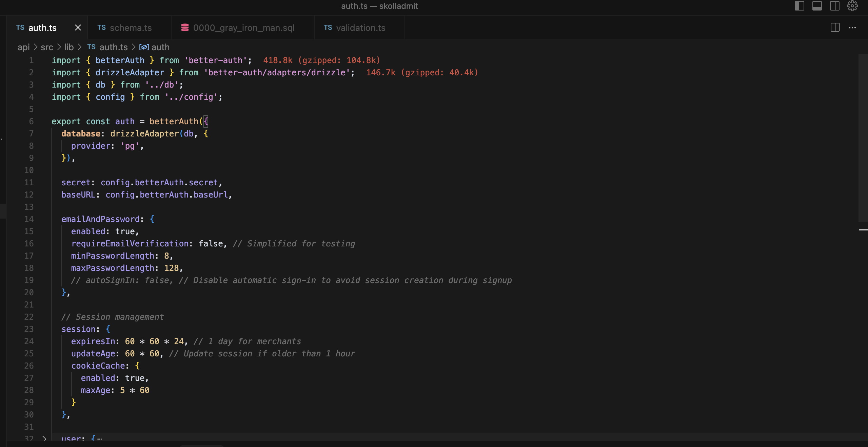Click the vertical scrollbar thumb

point(863,138)
